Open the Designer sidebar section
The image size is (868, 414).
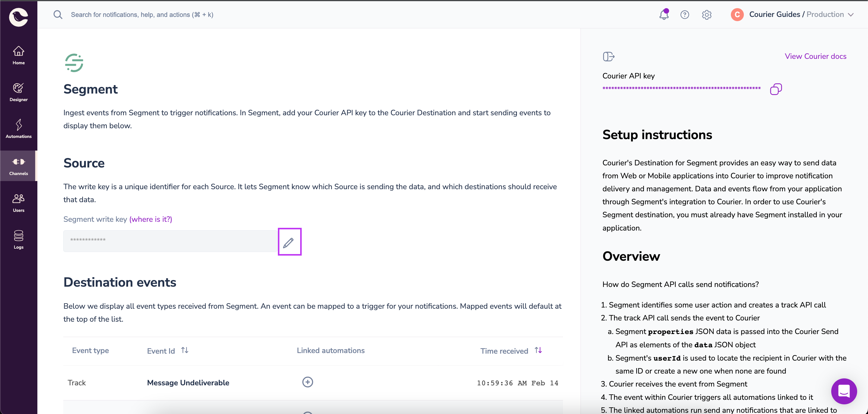pyautogui.click(x=18, y=92)
